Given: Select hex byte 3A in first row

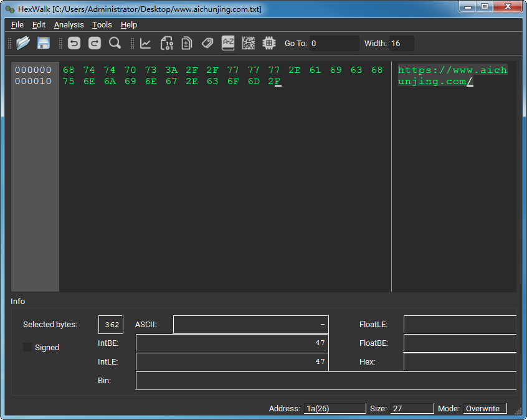Looking at the screenshot, I should coord(171,70).
